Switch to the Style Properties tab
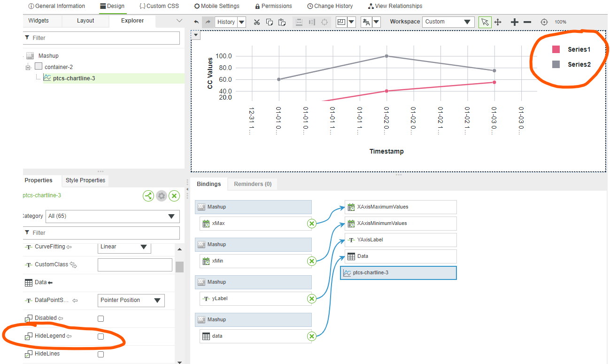This screenshot has width=610, height=364. (x=85, y=180)
